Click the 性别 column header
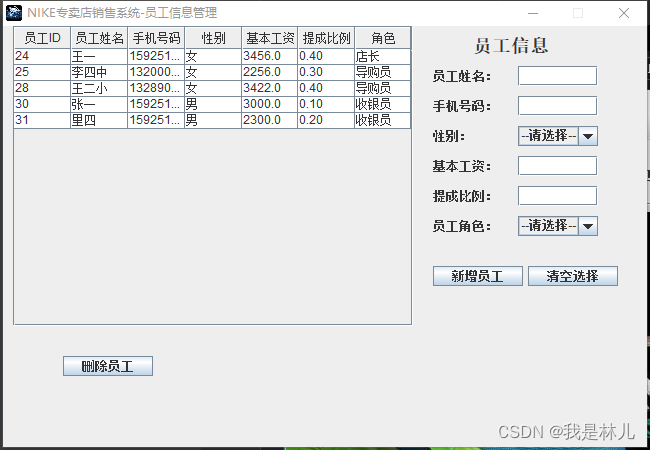 click(213, 38)
